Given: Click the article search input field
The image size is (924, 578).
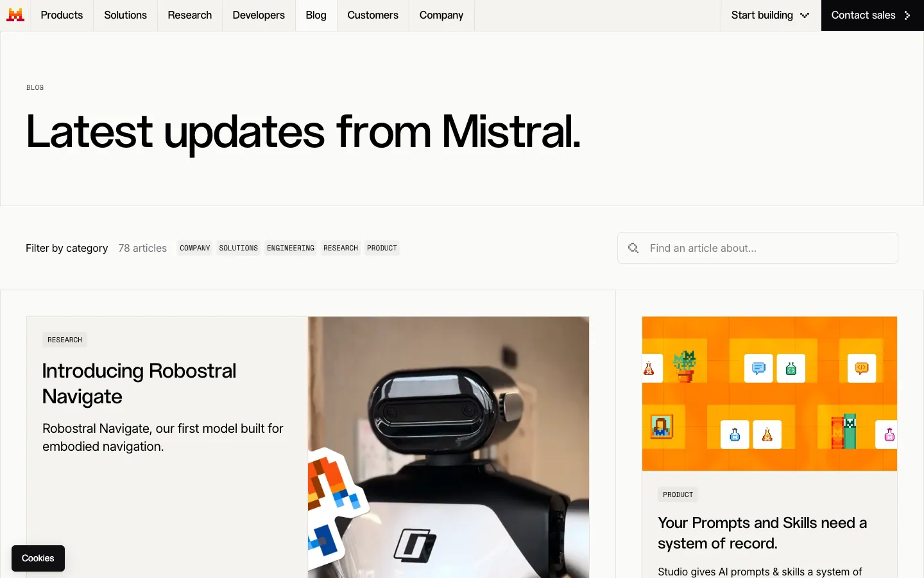Looking at the screenshot, I should (758, 248).
